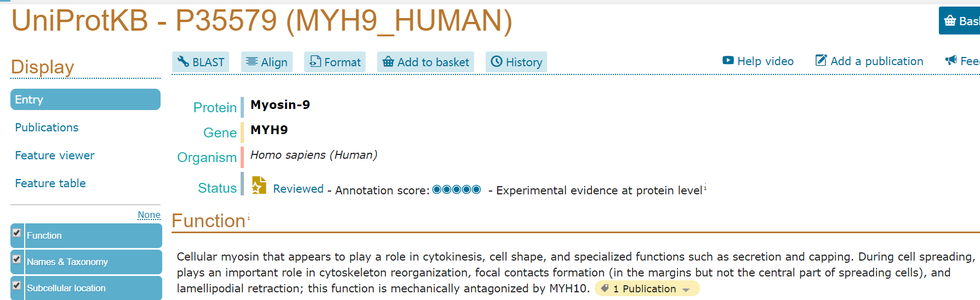The width and height of the screenshot is (980, 300).
Task: Click the History clock icon
Action: pyautogui.click(x=497, y=61)
